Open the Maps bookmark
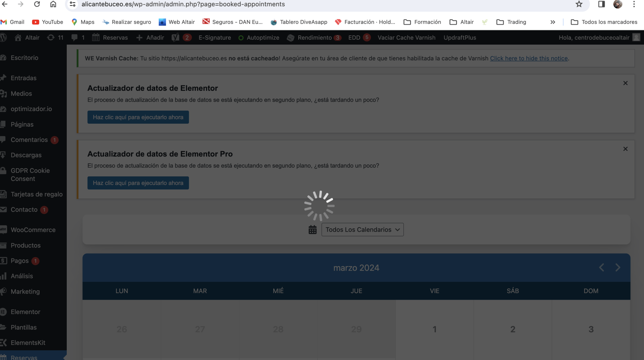Viewport: 644px width, 360px height. (83, 22)
